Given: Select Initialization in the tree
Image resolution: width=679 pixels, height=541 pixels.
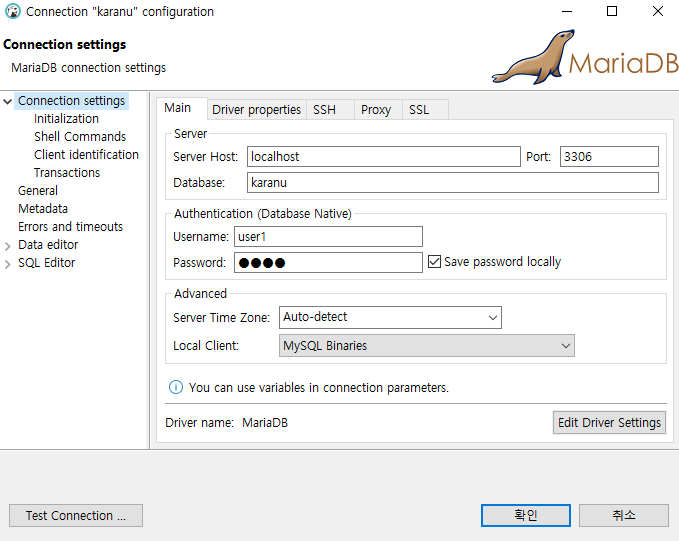Looking at the screenshot, I should [x=66, y=119].
